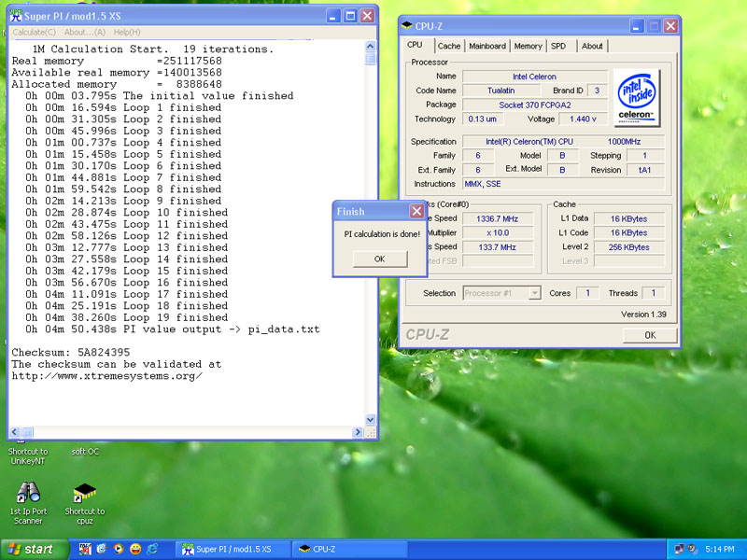The height and width of the screenshot is (560, 747).
Task: Click the PI calculation is done! message
Action: pos(382,234)
